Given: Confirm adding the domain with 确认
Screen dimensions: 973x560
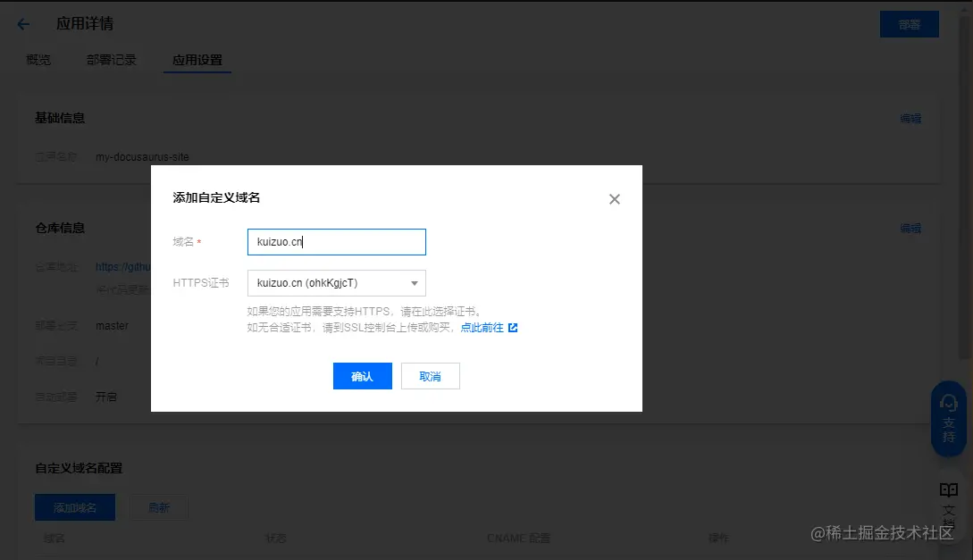Looking at the screenshot, I should pyautogui.click(x=363, y=376).
